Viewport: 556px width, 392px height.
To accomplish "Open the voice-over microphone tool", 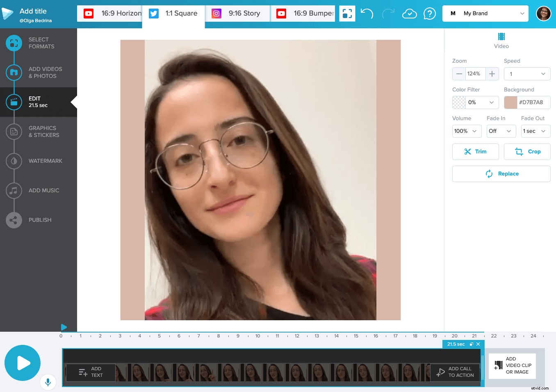I will [48, 382].
